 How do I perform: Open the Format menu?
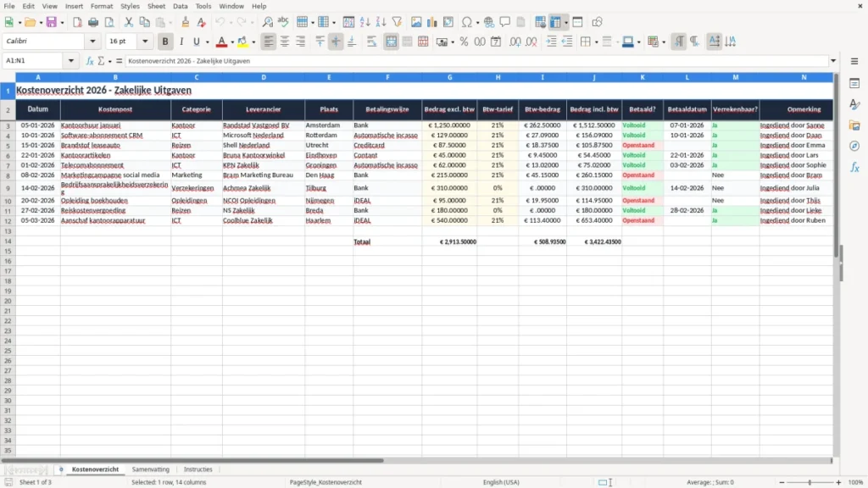[x=102, y=6]
